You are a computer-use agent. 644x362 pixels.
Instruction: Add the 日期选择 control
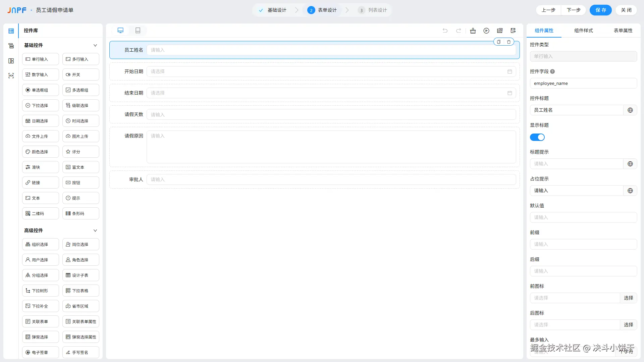click(41, 121)
